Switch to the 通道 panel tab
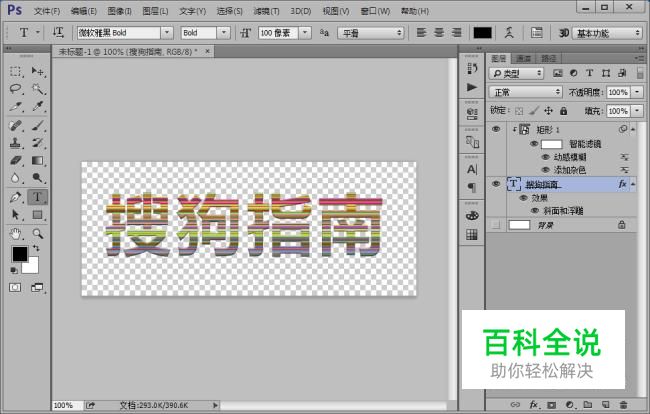This screenshot has width=650, height=414. (x=524, y=58)
